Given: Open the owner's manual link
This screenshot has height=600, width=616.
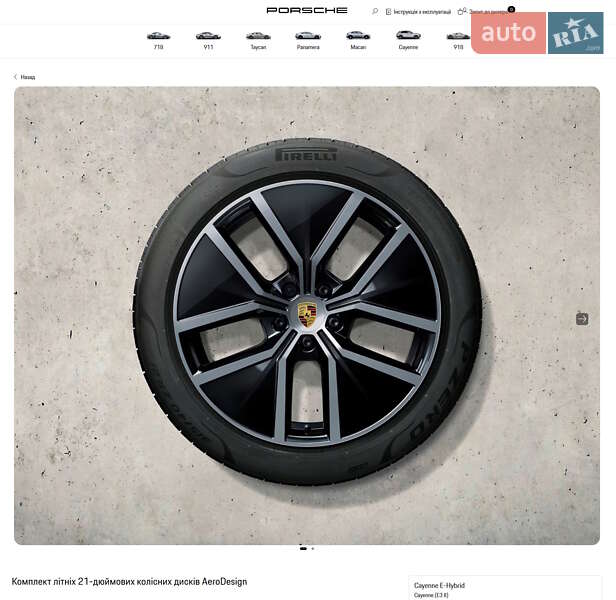Looking at the screenshot, I should [x=418, y=12].
